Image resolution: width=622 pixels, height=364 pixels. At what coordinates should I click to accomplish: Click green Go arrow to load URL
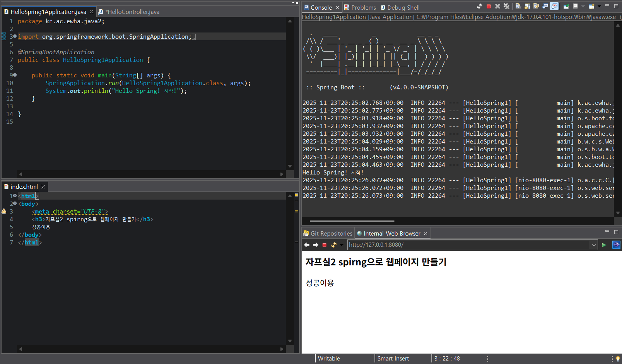tap(604, 245)
